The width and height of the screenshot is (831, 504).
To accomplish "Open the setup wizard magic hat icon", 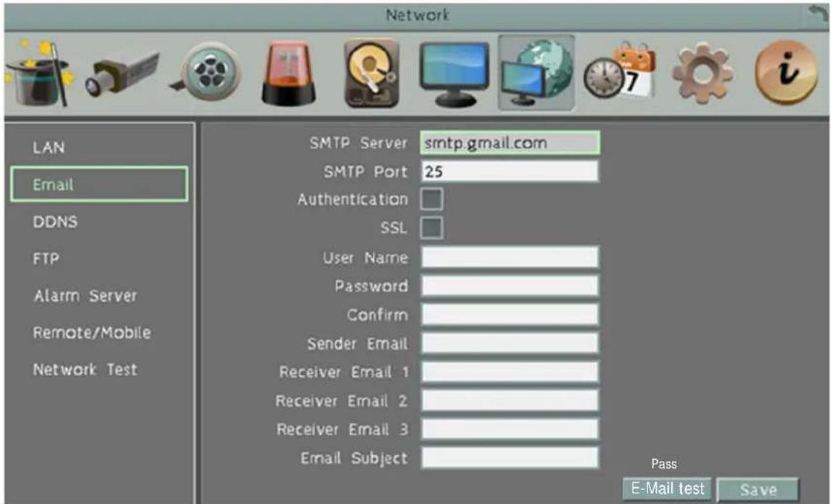I will (x=38, y=73).
